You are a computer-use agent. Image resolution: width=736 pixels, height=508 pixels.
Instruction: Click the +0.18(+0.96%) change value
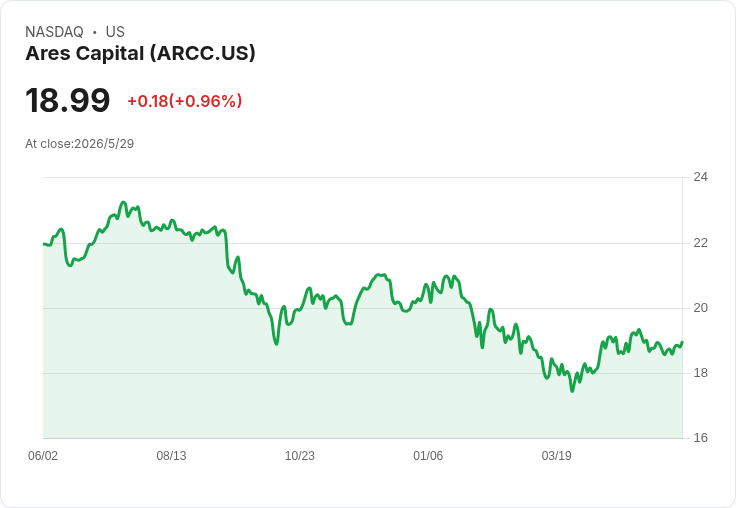tap(184, 101)
